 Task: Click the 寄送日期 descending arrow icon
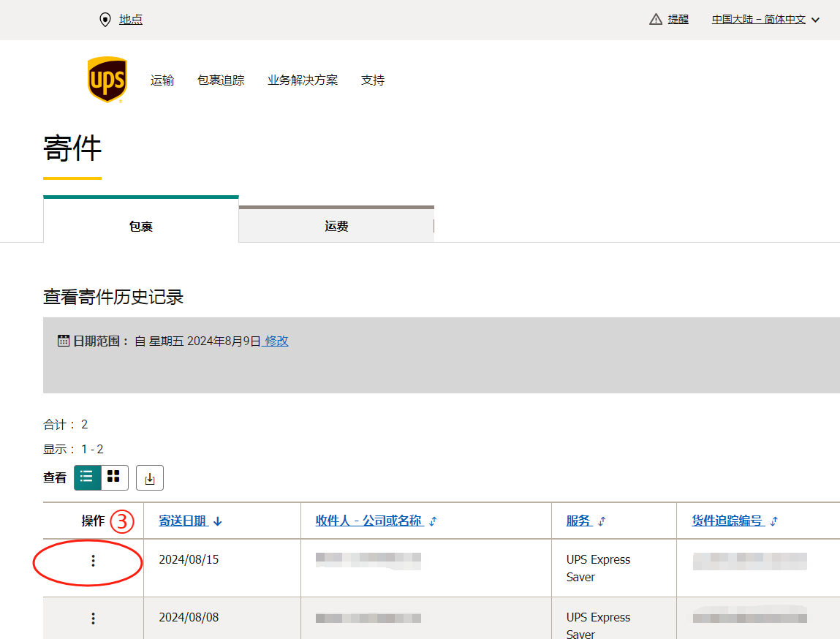(x=218, y=521)
